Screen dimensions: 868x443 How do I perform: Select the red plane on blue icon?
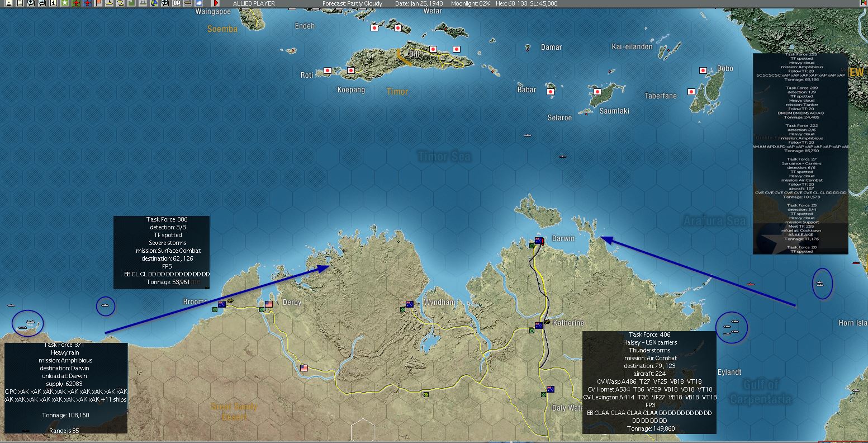click(88, 3)
